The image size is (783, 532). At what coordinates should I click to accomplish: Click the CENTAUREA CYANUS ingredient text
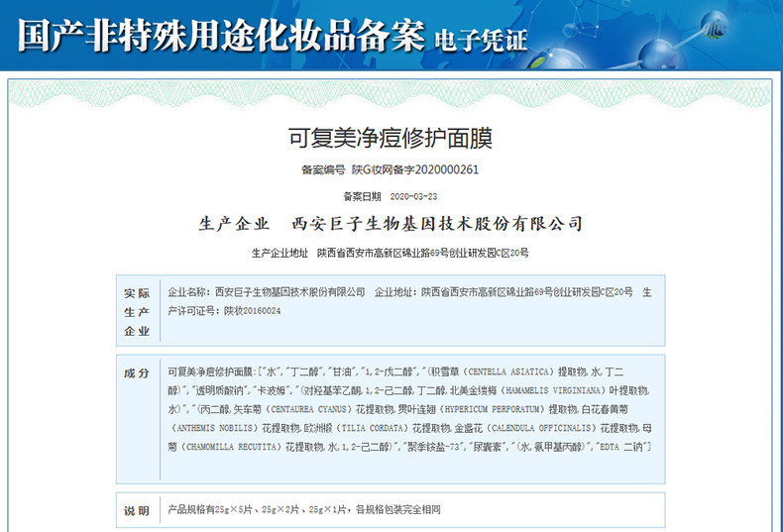308,409
